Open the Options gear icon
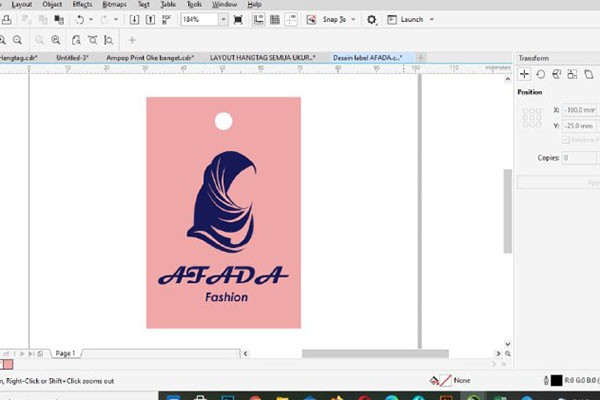 coord(371,20)
